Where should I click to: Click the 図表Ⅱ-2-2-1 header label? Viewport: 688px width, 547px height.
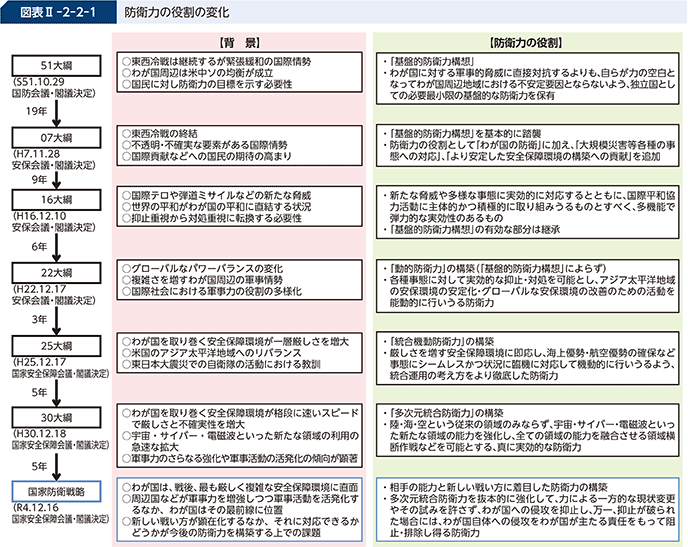point(58,12)
